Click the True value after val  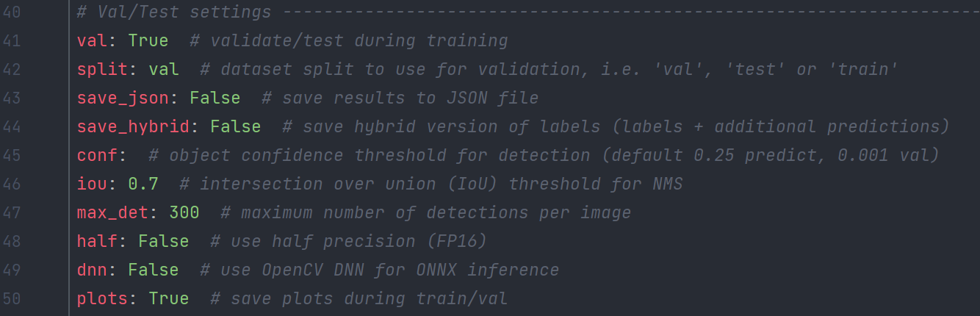[148, 41]
